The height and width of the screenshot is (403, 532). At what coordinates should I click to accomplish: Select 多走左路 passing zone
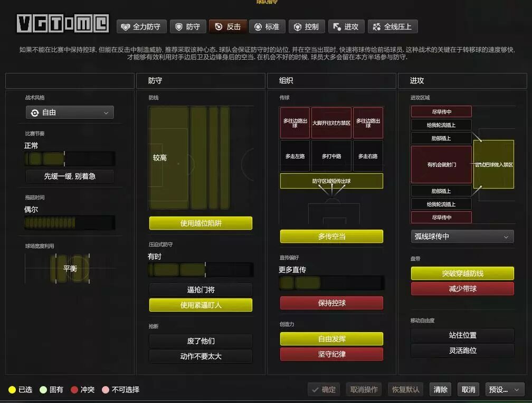pyautogui.click(x=295, y=156)
